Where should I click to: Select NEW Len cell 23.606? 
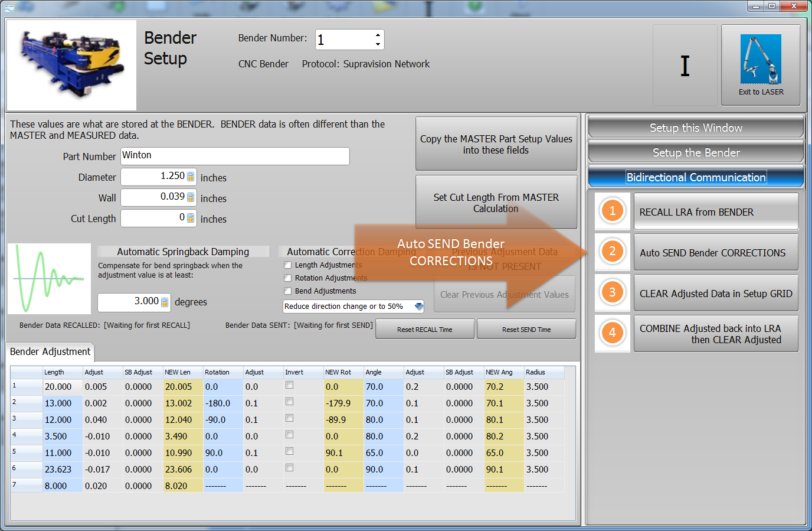(183, 470)
